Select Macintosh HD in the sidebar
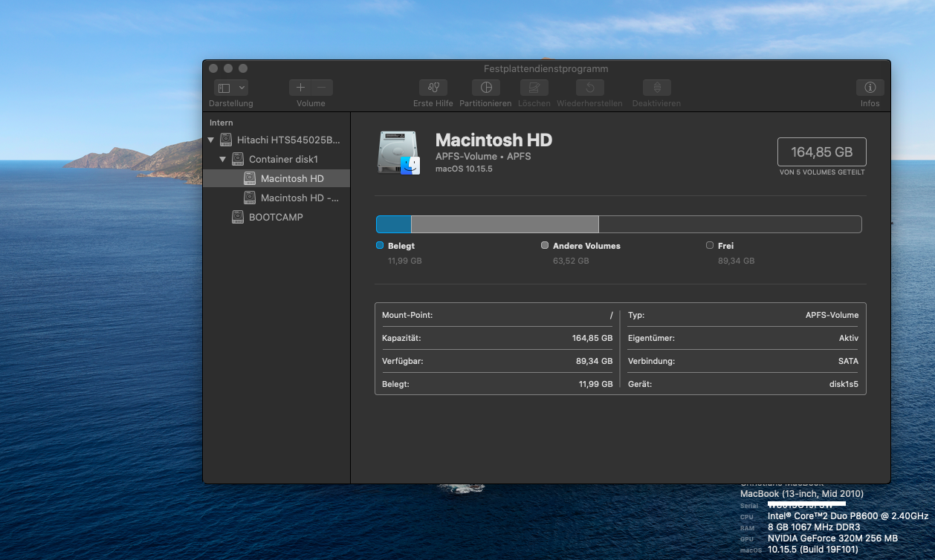 291,178
